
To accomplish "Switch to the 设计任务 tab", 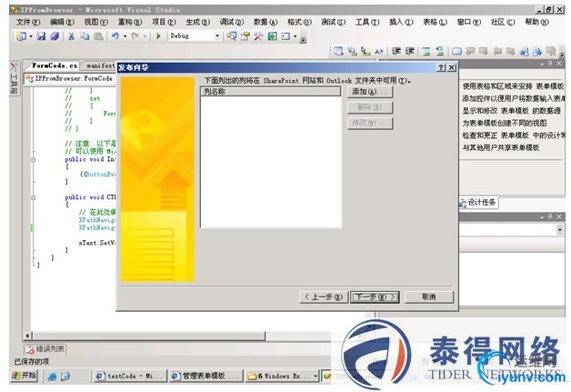I will click(478, 203).
